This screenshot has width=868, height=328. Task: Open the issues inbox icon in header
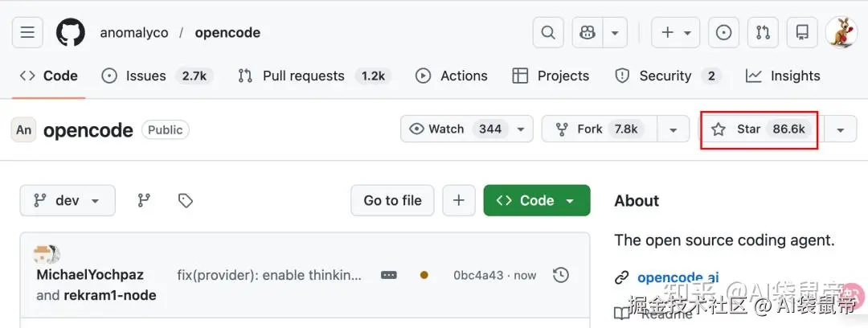tap(723, 33)
